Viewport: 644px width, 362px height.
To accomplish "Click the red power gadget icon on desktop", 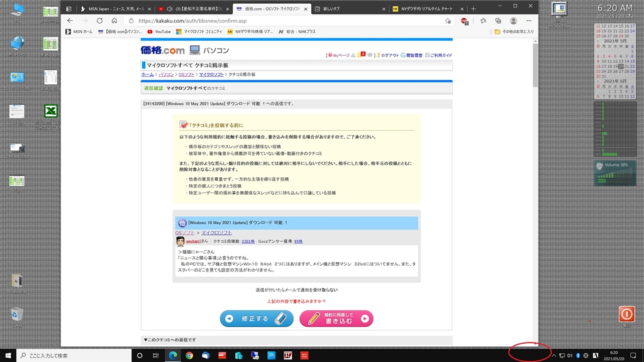I will (627, 314).
